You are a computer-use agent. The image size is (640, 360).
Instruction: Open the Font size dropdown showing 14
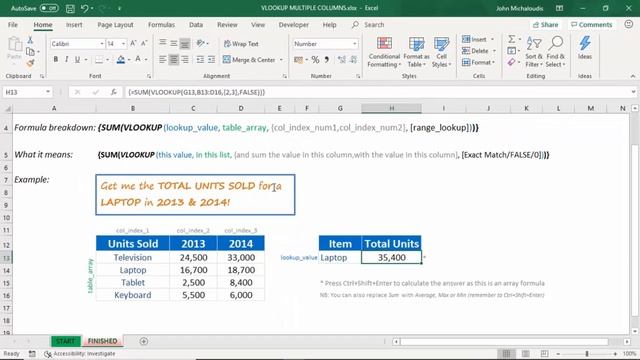click(123, 44)
